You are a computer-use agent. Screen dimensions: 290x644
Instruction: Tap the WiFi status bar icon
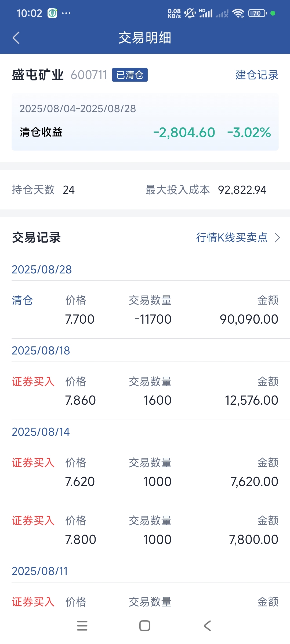point(238,13)
